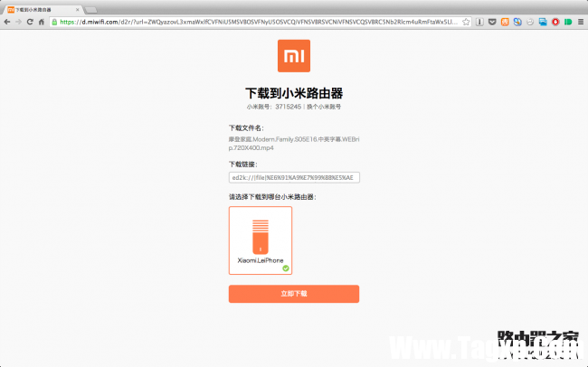Screen dimensions: 588x367
Task: Open the blue chat windows extension icon
Action: (543, 22)
